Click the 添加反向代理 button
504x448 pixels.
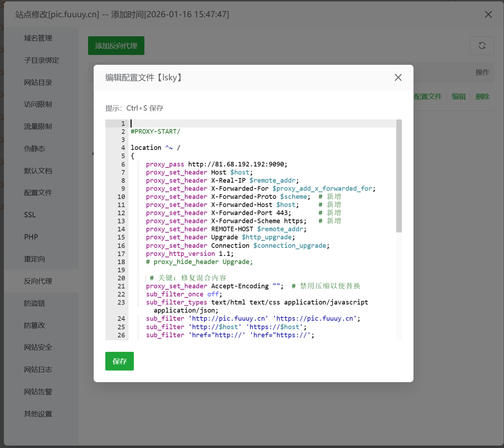116,45
